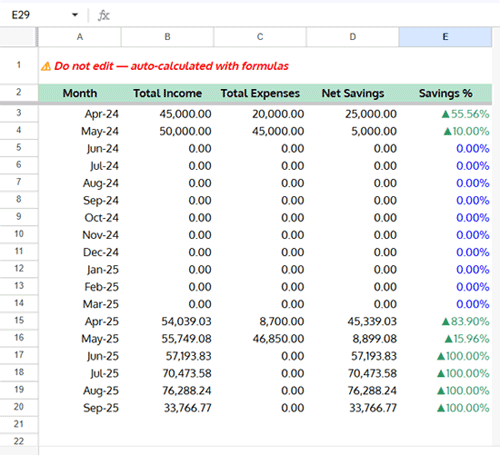Select row 2 header

[x=19, y=92]
